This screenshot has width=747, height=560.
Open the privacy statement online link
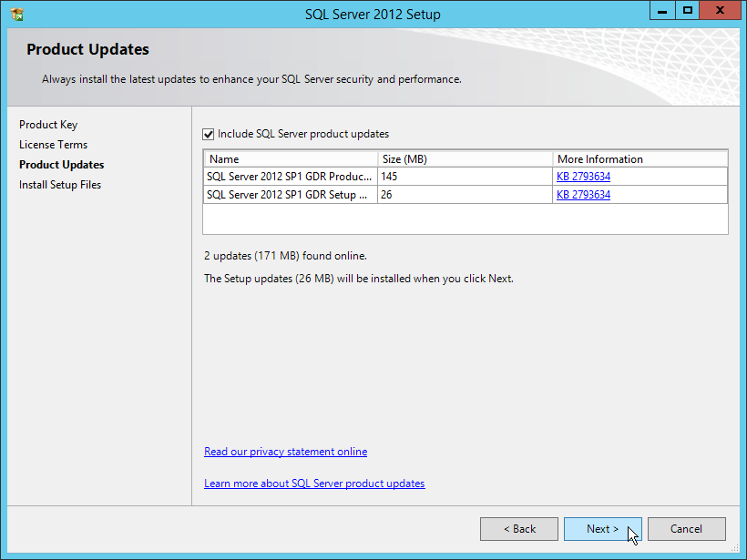[285, 451]
